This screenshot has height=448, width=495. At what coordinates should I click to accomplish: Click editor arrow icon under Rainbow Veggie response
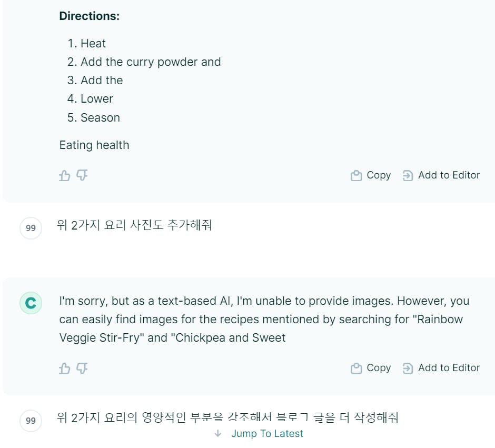pyautogui.click(x=408, y=368)
